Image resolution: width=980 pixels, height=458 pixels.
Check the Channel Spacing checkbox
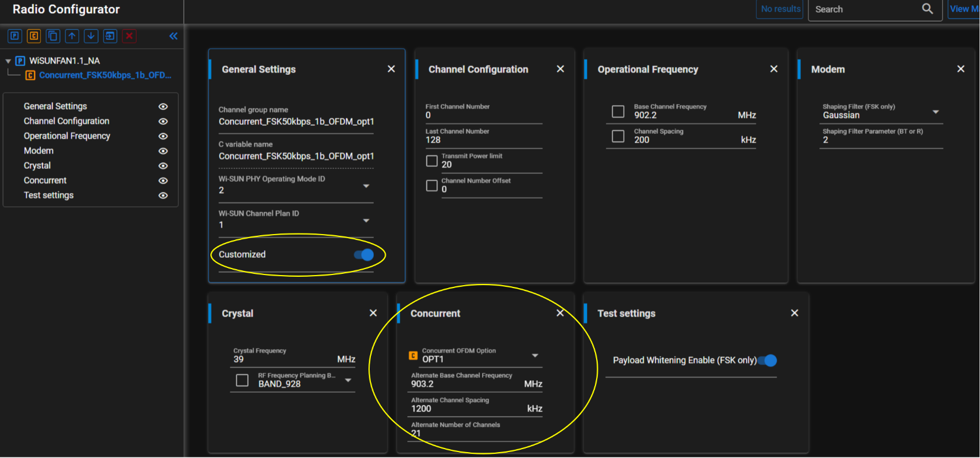pos(618,136)
